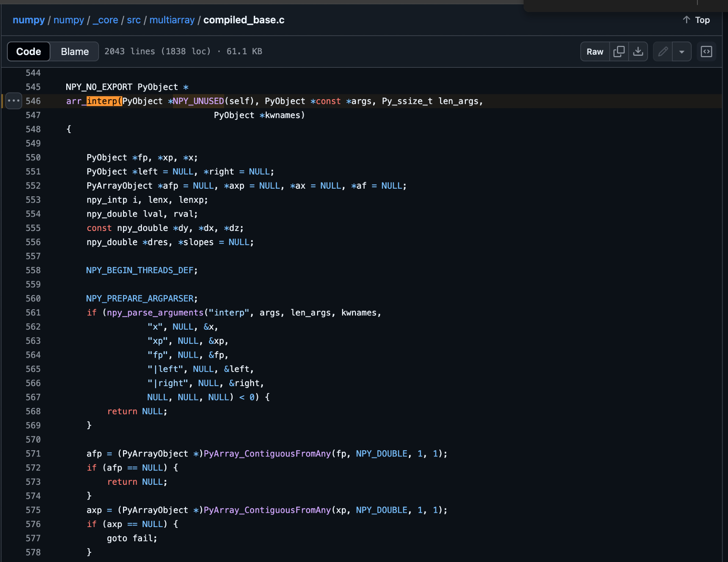
Task: Open the _core folder breadcrumb
Action: 105,20
